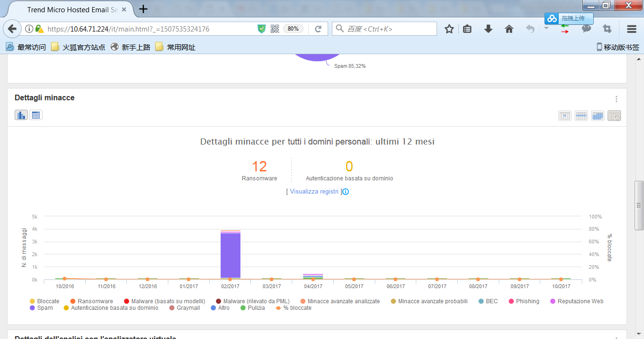Click the info icon beside Visualizza registri

coord(346,192)
